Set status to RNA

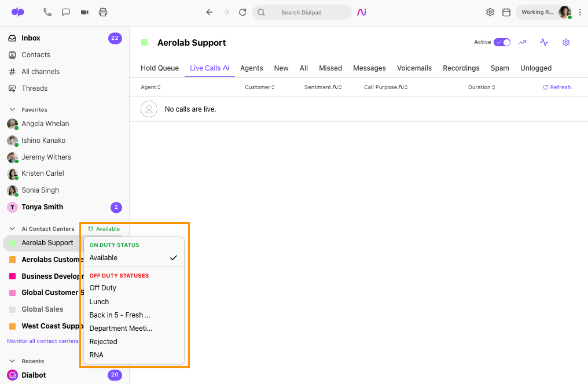(x=134, y=355)
